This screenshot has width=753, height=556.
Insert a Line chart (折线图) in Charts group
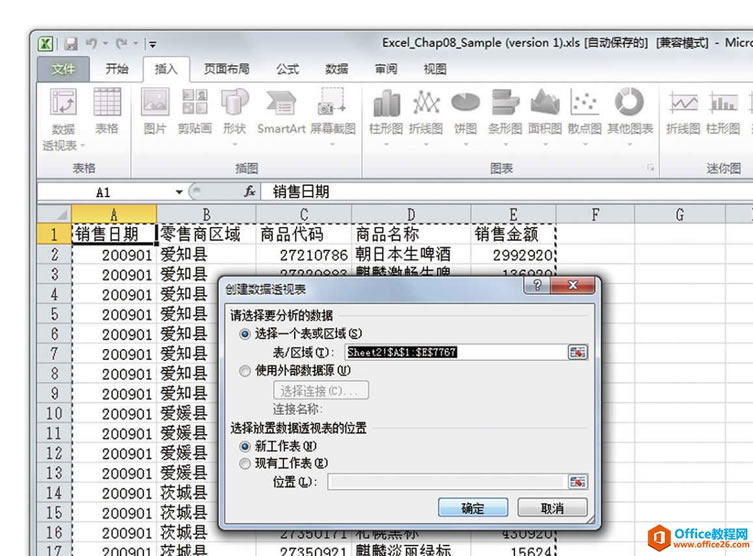426,103
